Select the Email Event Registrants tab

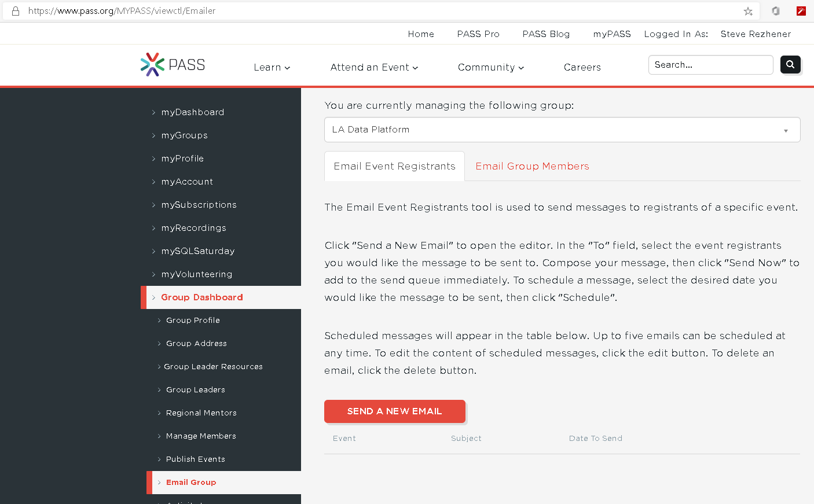click(394, 166)
